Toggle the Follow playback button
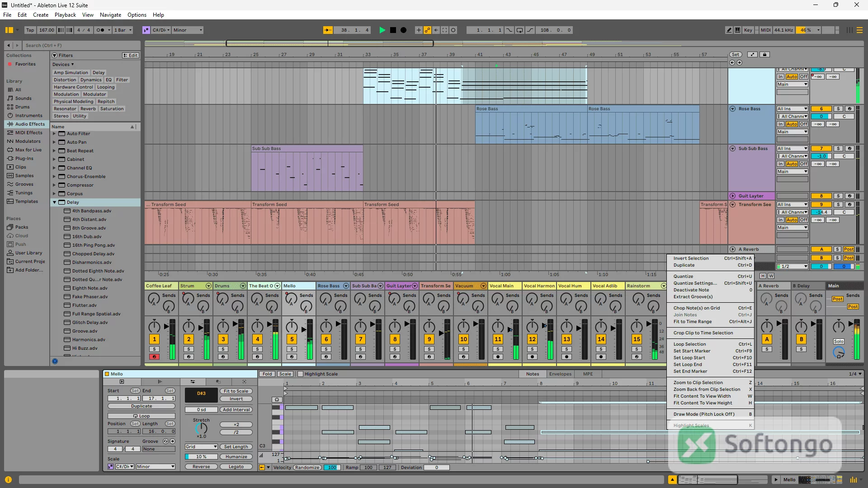Screen dimensions: 868x488 328,30
